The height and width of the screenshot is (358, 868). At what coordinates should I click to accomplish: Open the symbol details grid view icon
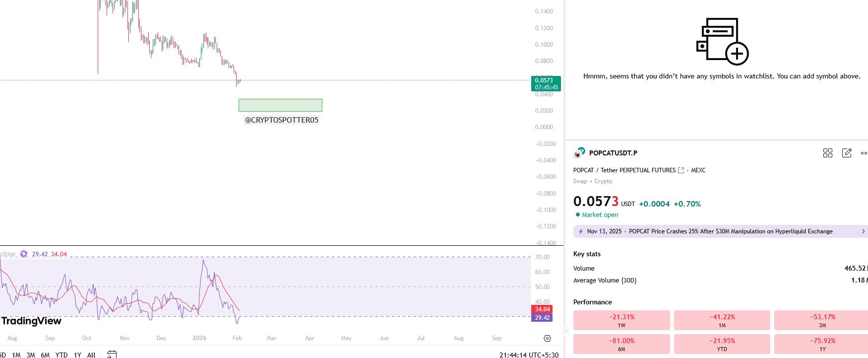[x=828, y=153]
